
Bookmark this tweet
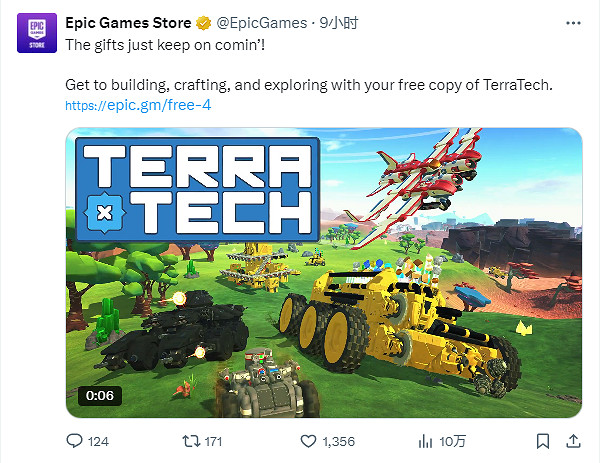pyautogui.click(x=543, y=441)
